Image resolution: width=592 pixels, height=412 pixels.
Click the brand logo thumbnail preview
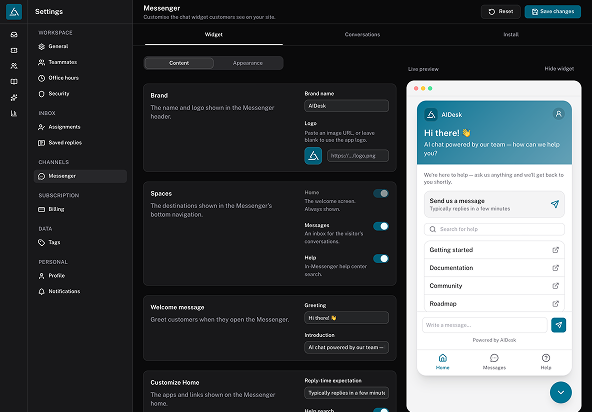313,156
